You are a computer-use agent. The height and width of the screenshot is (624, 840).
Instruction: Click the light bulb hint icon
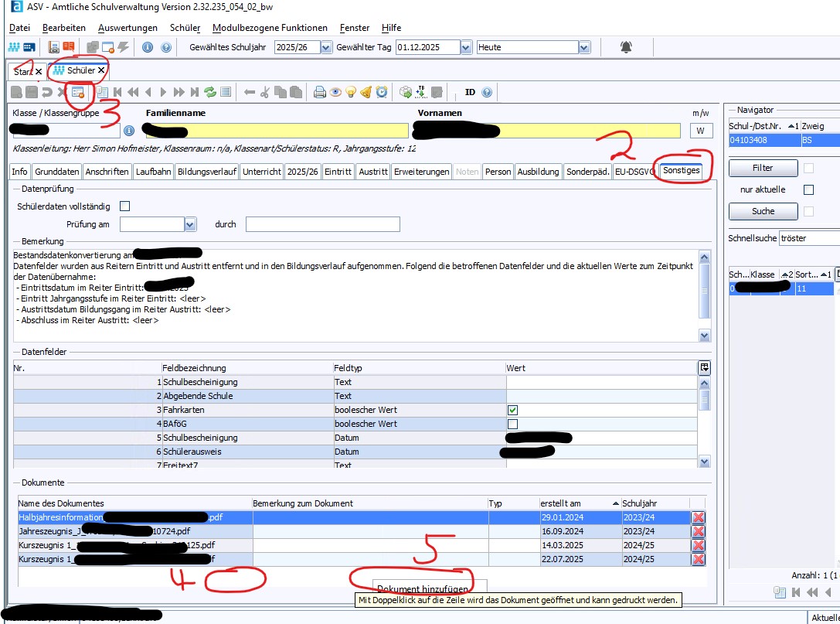pyautogui.click(x=351, y=92)
